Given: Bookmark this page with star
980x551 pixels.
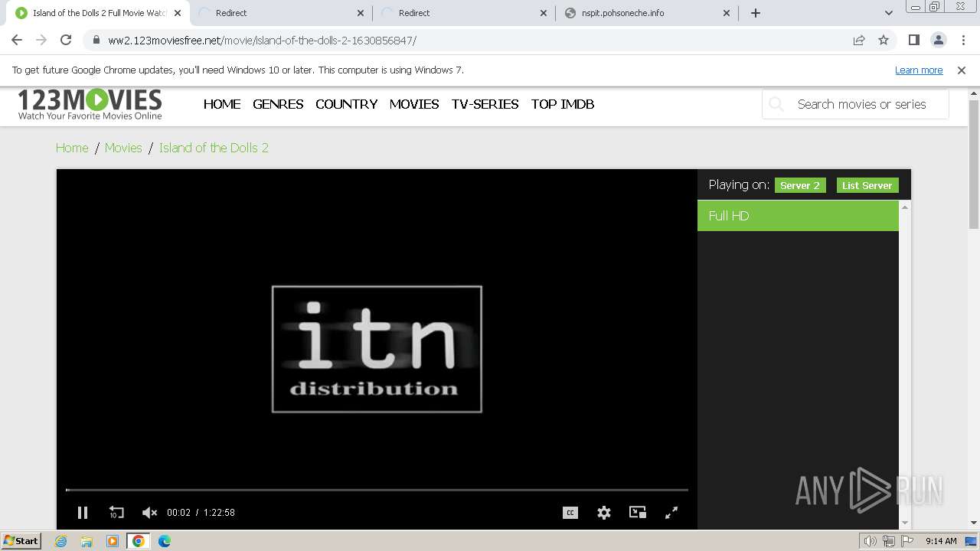Looking at the screenshot, I should pyautogui.click(x=884, y=40).
